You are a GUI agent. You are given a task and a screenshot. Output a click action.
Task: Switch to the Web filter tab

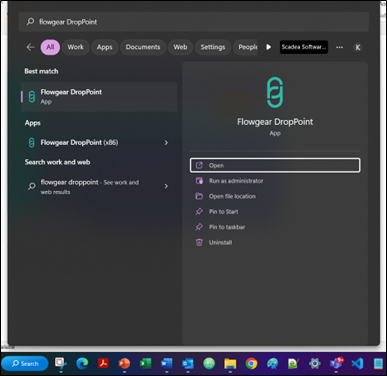tap(180, 47)
